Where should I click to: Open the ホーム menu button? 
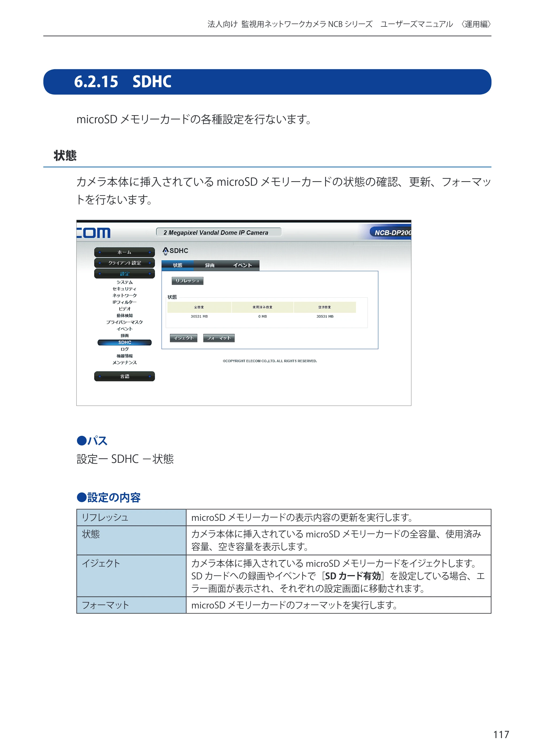tap(125, 252)
